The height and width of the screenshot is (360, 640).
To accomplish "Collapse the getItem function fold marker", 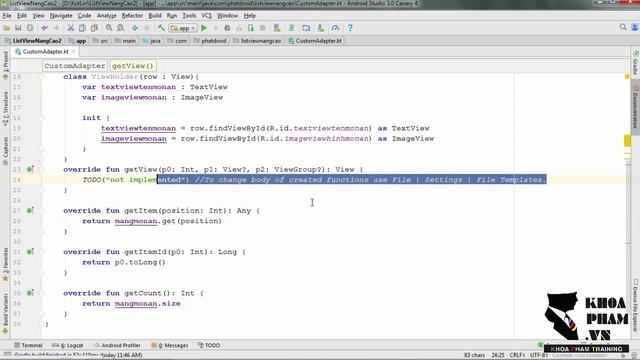I will tap(42, 211).
